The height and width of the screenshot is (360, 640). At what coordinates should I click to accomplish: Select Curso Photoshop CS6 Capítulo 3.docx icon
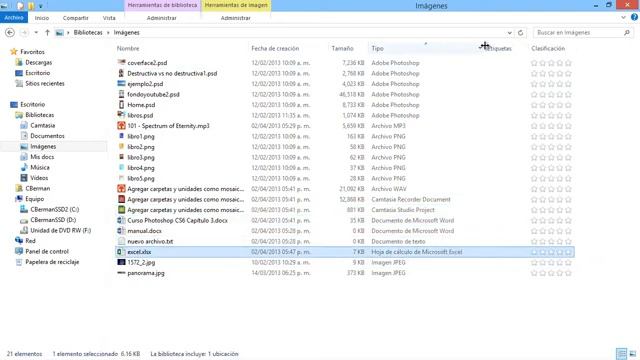[x=121, y=220]
